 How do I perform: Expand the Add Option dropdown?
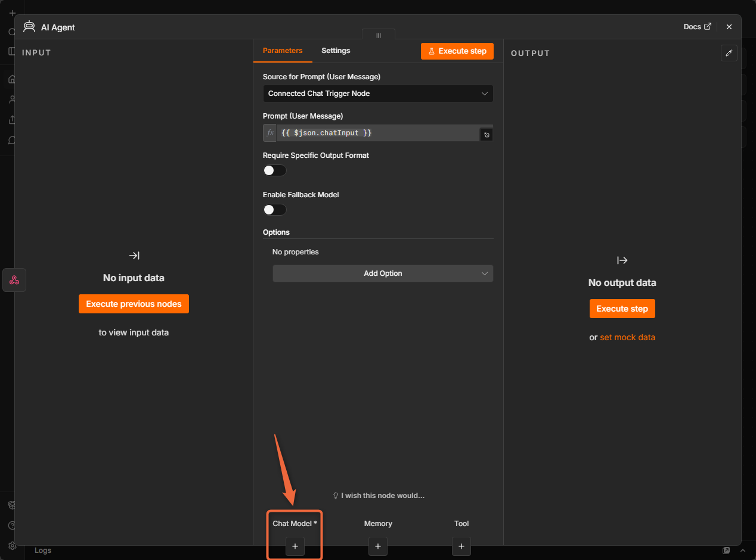383,273
